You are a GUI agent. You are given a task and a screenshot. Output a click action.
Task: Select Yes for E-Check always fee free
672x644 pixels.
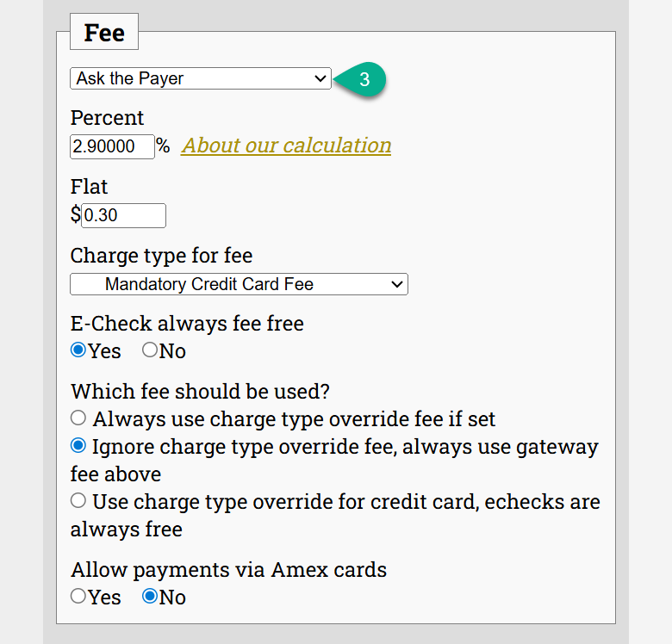click(78, 350)
